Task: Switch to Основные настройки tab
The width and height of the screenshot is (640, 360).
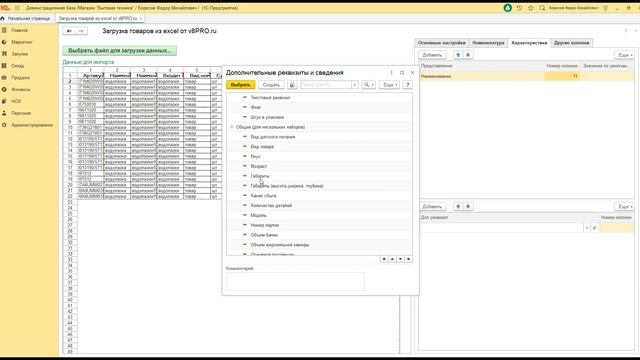Action: click(441, 43)
